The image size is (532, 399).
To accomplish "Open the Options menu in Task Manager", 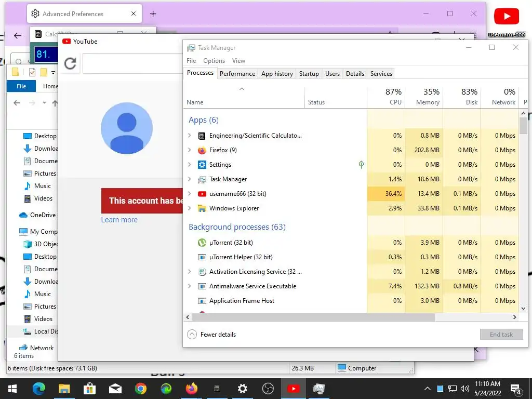I will 214,61.
